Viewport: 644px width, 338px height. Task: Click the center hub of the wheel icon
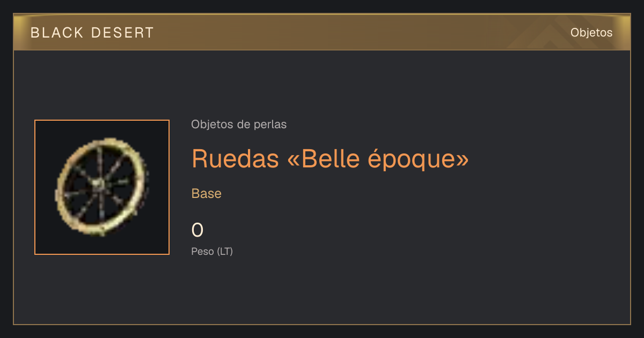pyautogui.click(x=98, y=184)
